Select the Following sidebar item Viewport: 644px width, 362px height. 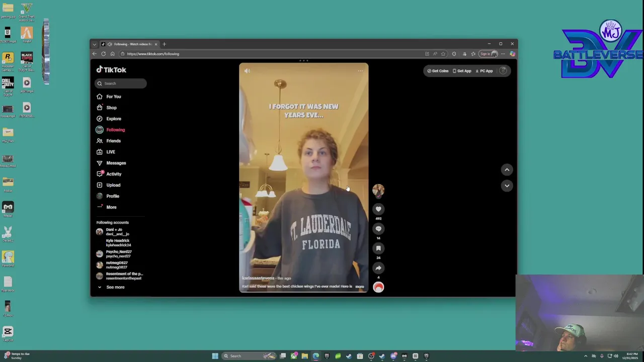(x=111, y=130)
